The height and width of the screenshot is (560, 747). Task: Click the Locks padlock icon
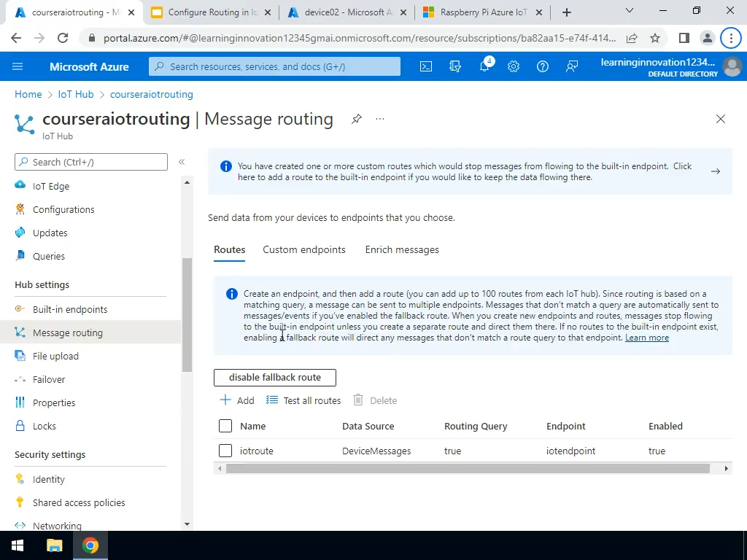tap(20, 426)
